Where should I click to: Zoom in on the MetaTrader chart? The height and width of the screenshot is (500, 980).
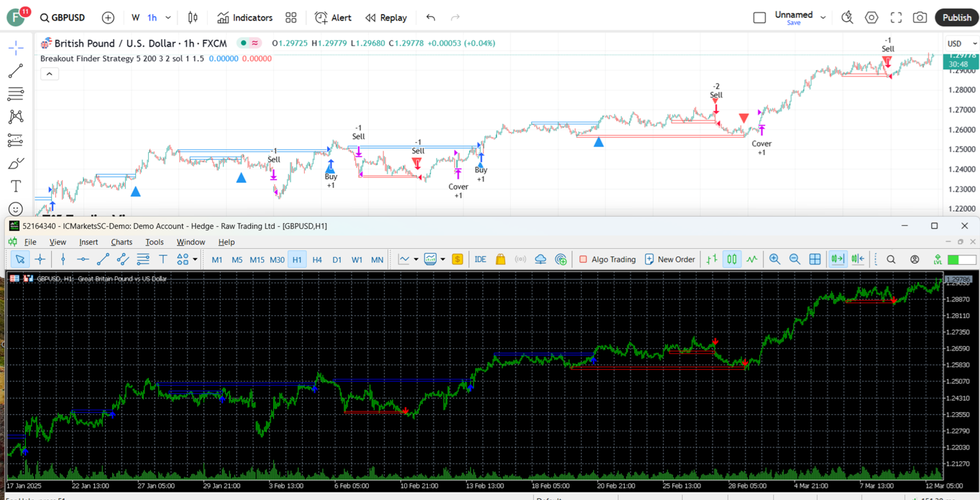[x=775, y=259]
